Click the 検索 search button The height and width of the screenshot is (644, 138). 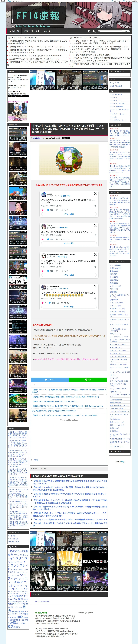[x=126, y=31]
